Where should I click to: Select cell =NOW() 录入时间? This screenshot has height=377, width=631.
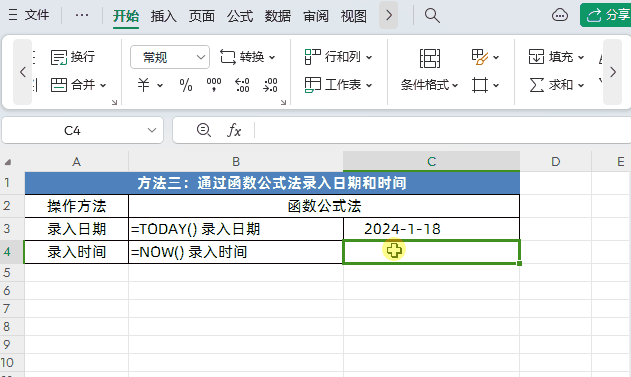236,252
